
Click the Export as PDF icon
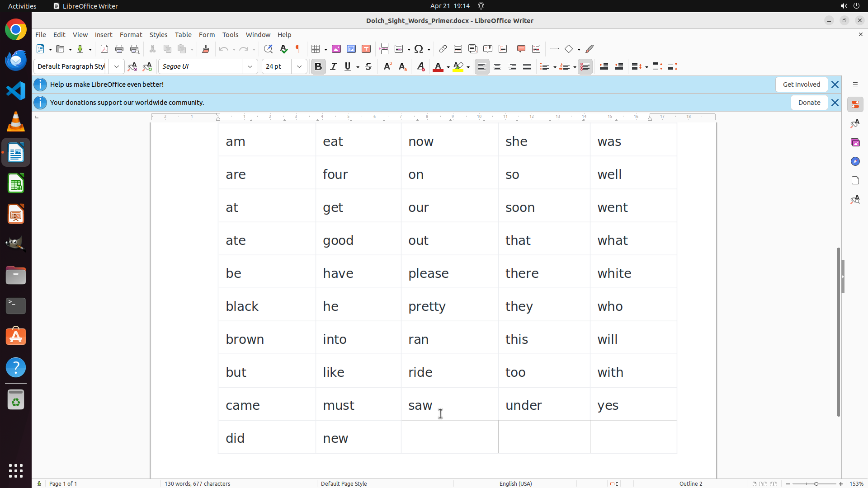104,49
